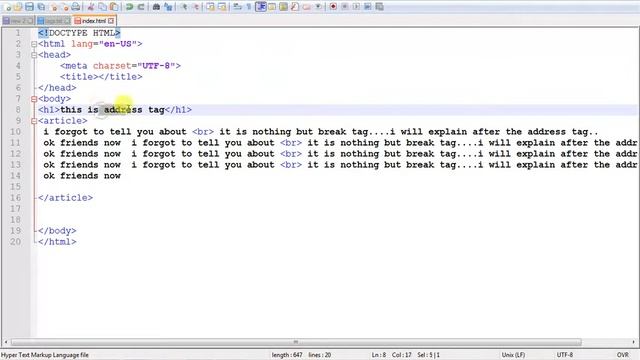Close the index.html tab with its X
640x360 pixels.
111,20
